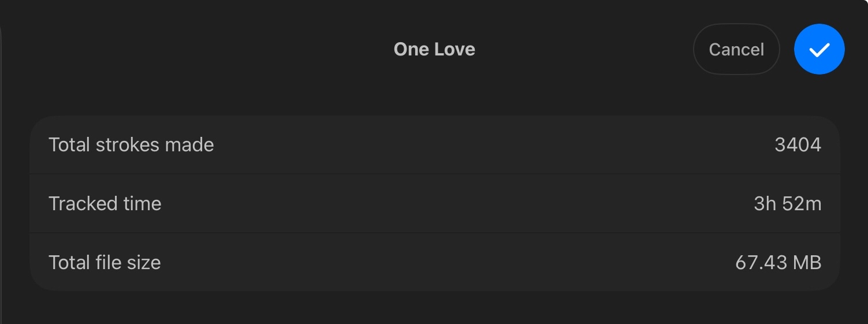
Task: Select the Total strokes made label
Action: tap(131, 144)
